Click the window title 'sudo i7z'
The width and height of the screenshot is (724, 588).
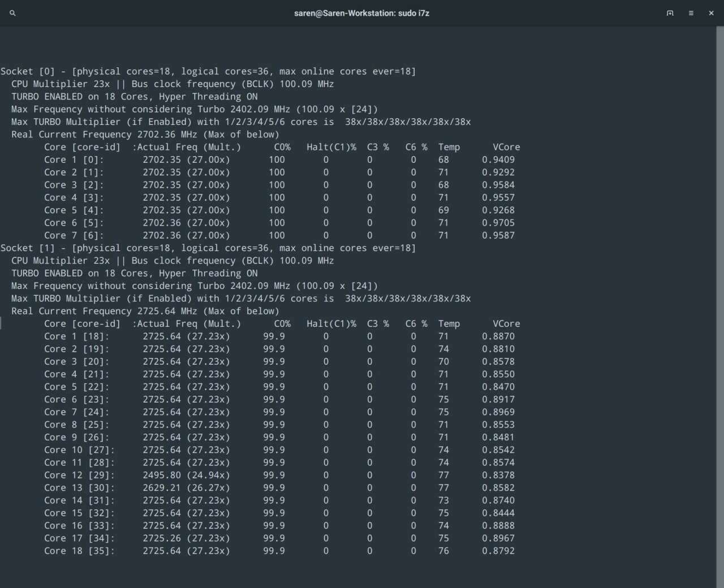(362, 13)
